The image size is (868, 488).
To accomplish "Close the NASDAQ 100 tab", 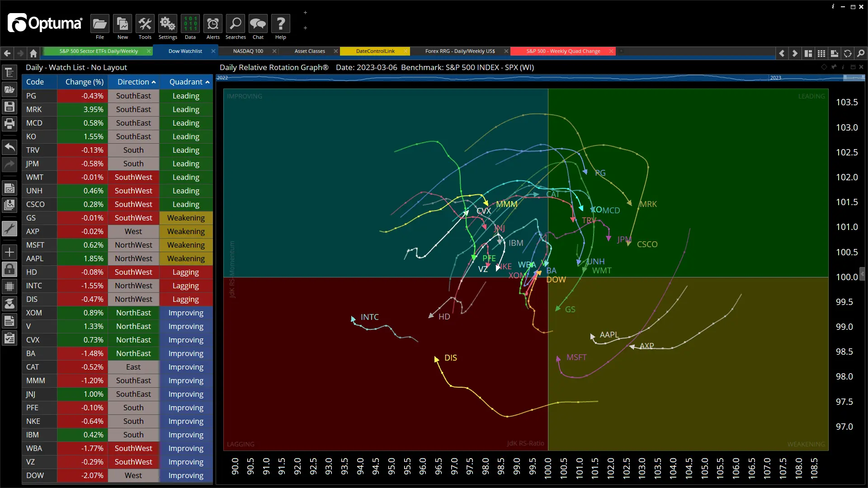I will click(274, 51).
